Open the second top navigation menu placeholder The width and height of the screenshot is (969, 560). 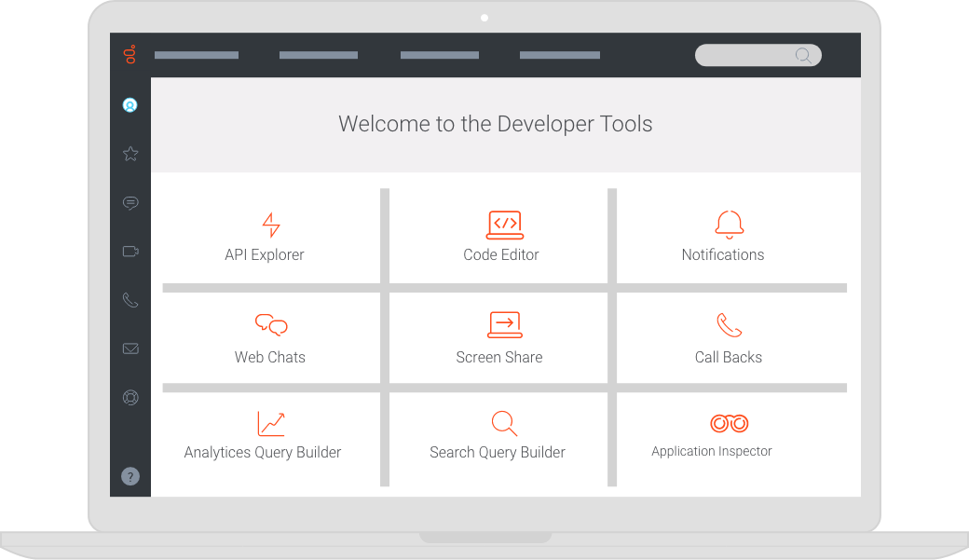(x=319, y=55)
